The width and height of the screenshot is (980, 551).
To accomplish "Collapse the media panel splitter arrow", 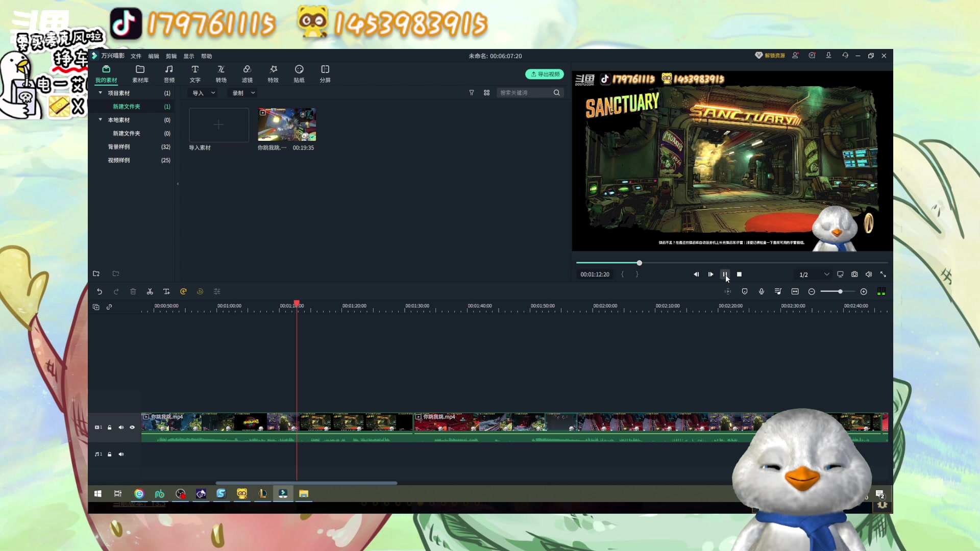I will (178, 184).
